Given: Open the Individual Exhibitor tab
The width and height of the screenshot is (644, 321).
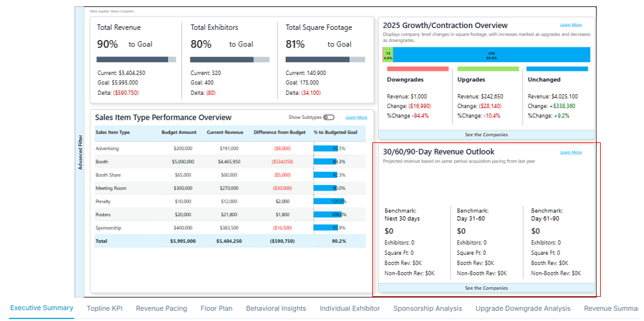Looking at the screenshot, I should [349, 308].
